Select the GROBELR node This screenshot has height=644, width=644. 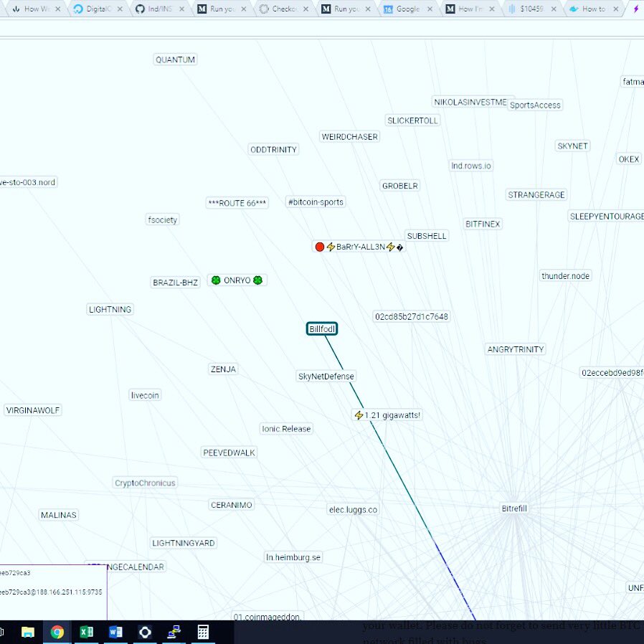pos(400,186)
